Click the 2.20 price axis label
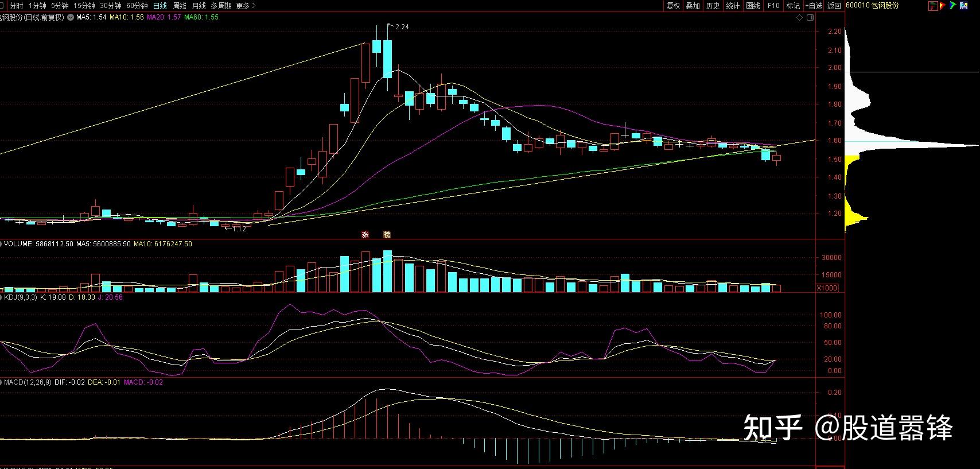This screenshot has width=980, height=469. (x=835, y=32)
